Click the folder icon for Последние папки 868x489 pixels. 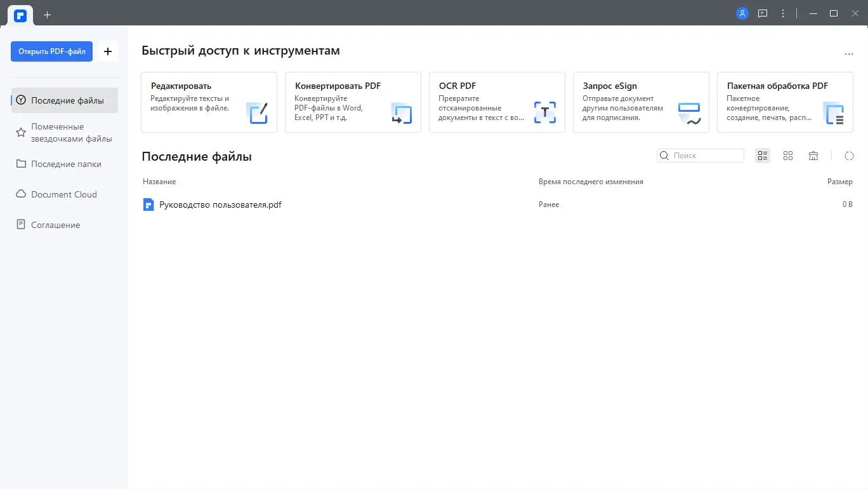(21, 164)
